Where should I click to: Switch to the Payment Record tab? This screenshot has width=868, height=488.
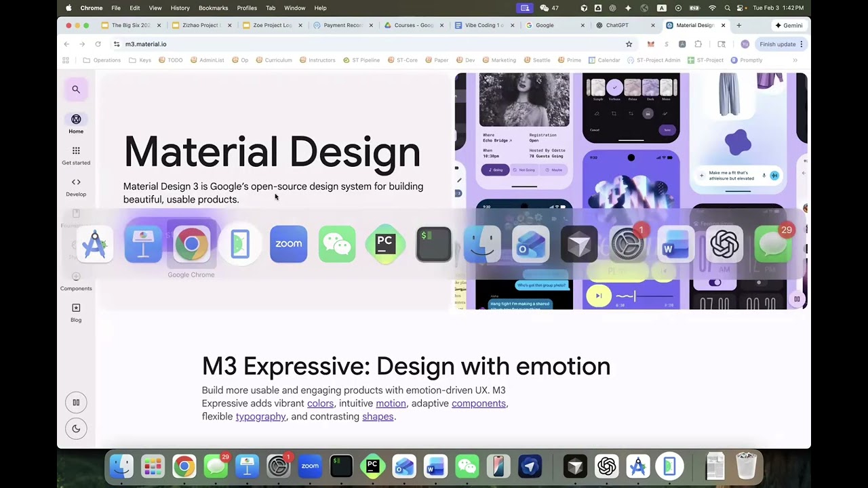click(x=343, y=25)
